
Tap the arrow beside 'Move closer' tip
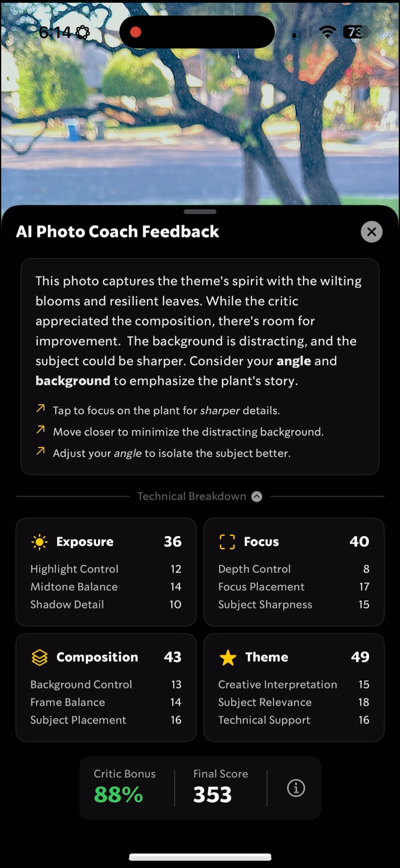41,430
